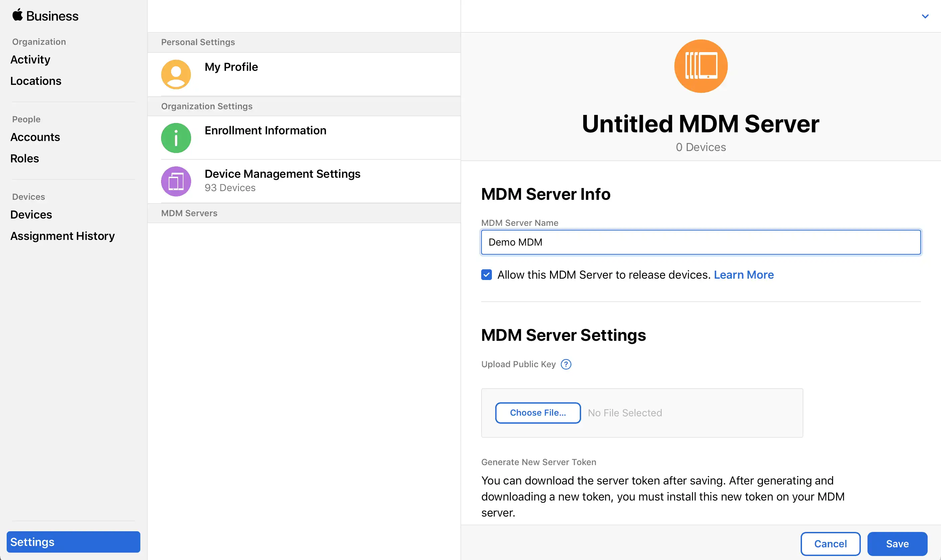This screenshot has height=560, width=941.
Task: Click the 'Generate New Server Token' label
Action: pos(538,462)
